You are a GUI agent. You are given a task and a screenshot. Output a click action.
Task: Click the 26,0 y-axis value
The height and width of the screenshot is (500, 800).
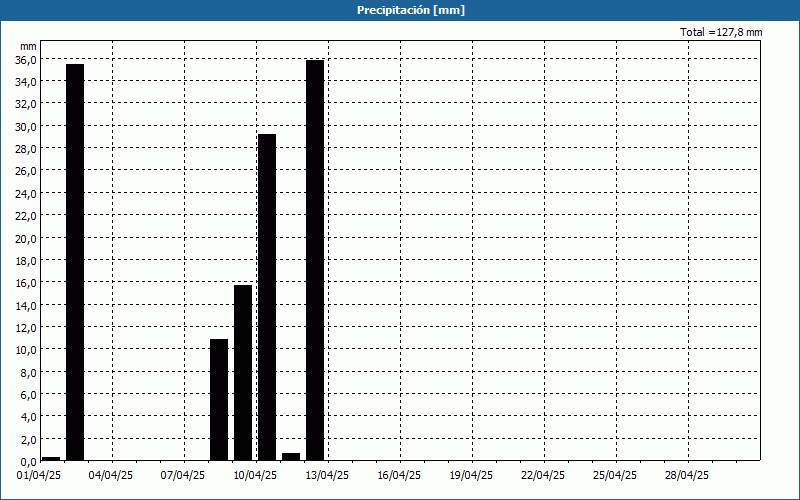26,171
